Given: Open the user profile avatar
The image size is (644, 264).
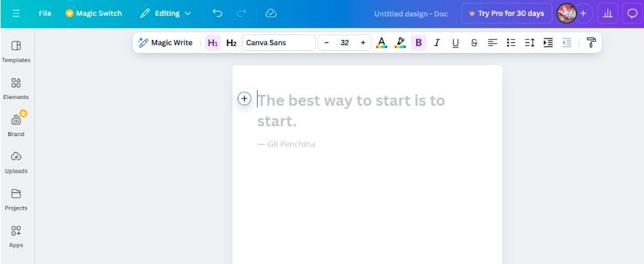Looking at the screenshot, I should coord(566,14).
